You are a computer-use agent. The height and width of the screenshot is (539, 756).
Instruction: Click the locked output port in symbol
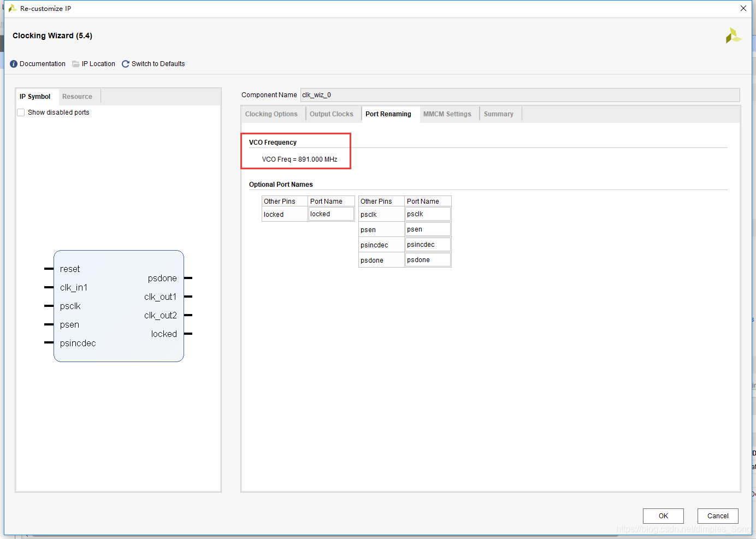[164, 334]
